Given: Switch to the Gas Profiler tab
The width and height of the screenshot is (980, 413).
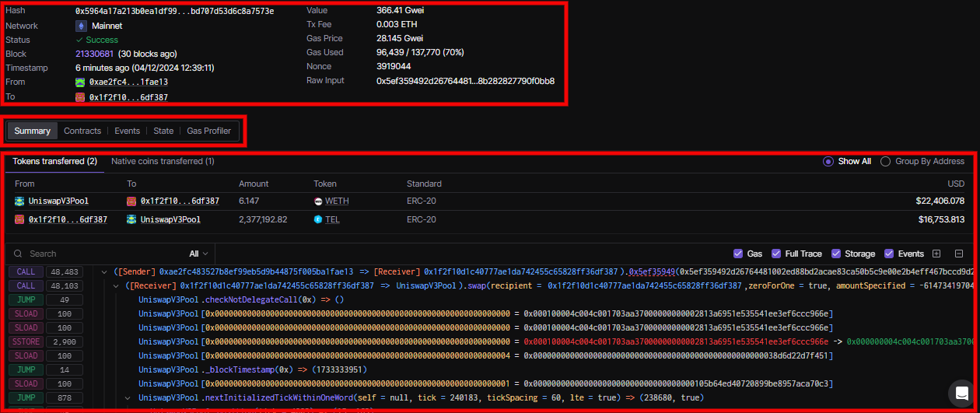Looking at the screenshot, I should coord(208,131).
